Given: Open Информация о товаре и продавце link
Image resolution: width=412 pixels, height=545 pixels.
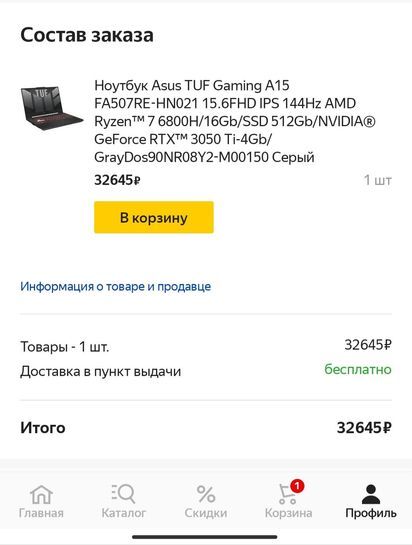Looking at the screenshot, I should coord(115,286).
